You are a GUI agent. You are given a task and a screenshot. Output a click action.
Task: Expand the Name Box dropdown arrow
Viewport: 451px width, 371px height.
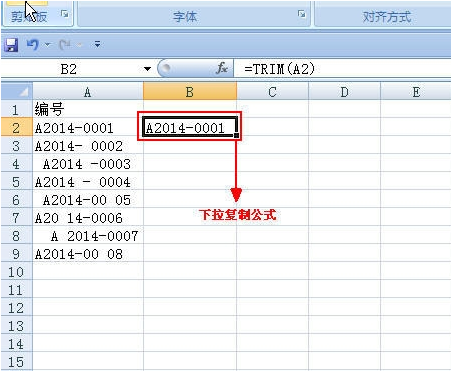147,69
